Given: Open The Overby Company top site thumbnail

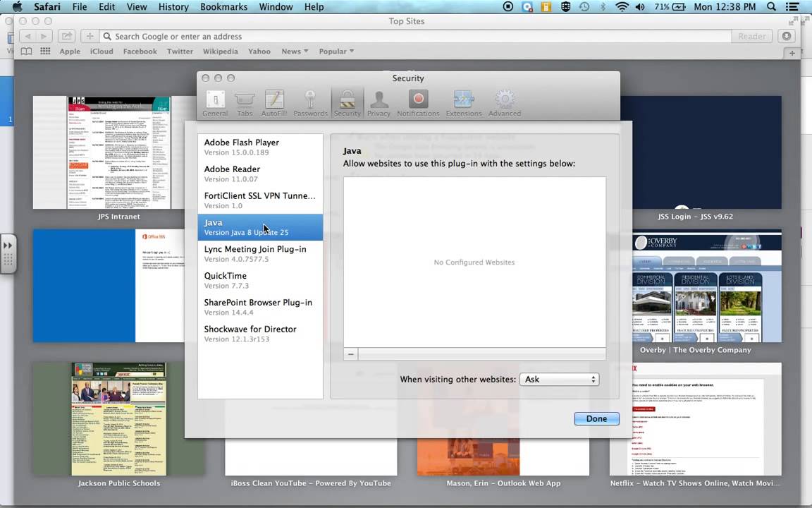Looking at the screenshot, I should 707,286.
